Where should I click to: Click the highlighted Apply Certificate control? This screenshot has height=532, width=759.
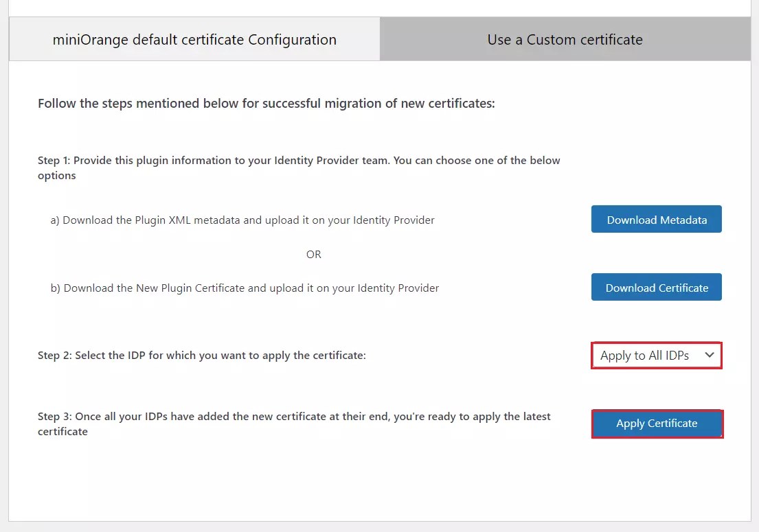tap(656, 424)
